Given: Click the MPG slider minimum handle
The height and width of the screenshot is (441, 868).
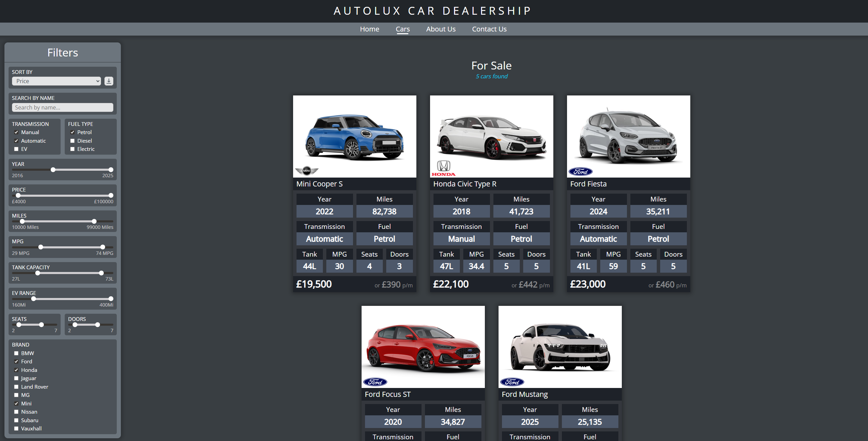Looking at the screenshot, I should pyautogui.click(x=41, y=247).
